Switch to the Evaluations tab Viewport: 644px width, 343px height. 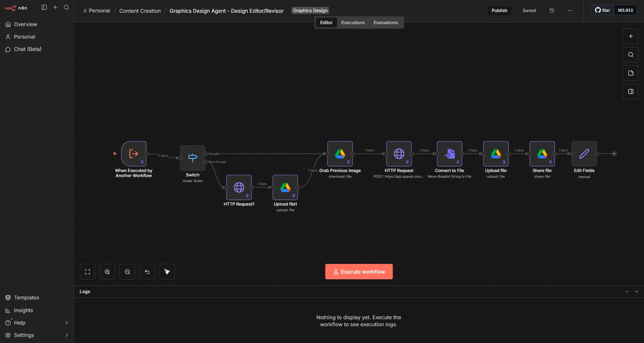coord(385,23)
